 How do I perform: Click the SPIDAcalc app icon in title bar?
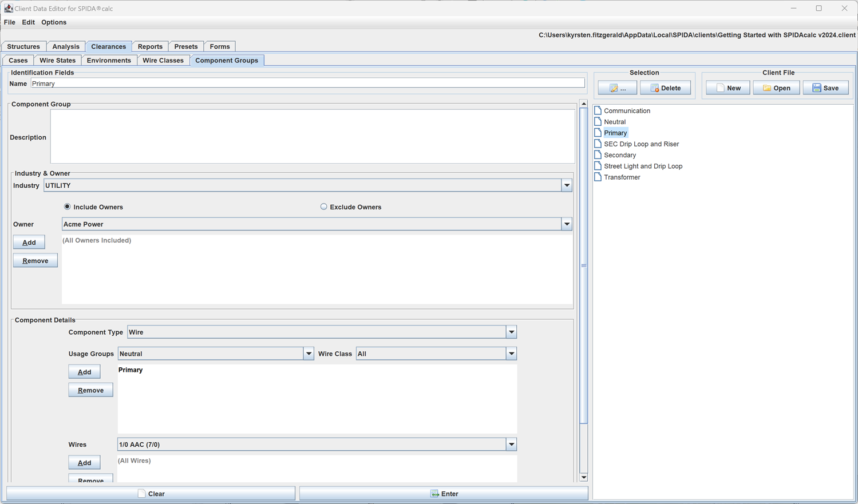click(8, 9)
